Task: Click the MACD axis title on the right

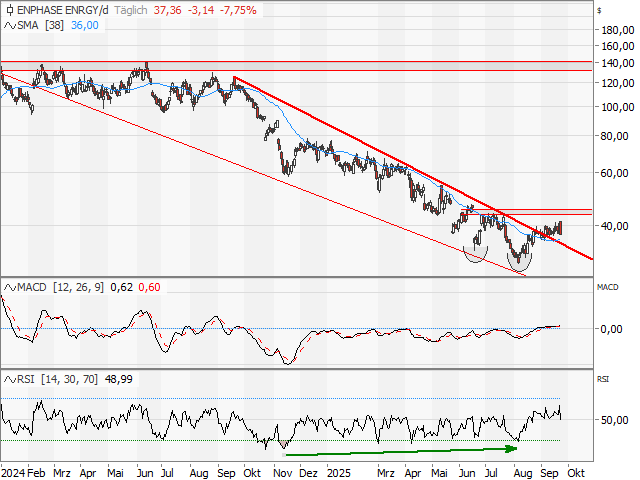Action: 608,287
